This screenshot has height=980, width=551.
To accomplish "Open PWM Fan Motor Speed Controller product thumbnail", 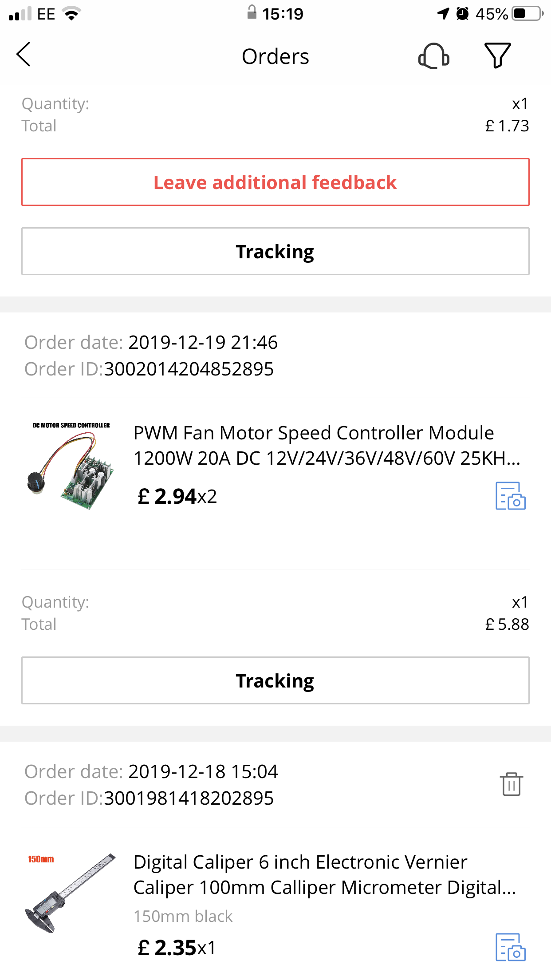I will [71, 465].
